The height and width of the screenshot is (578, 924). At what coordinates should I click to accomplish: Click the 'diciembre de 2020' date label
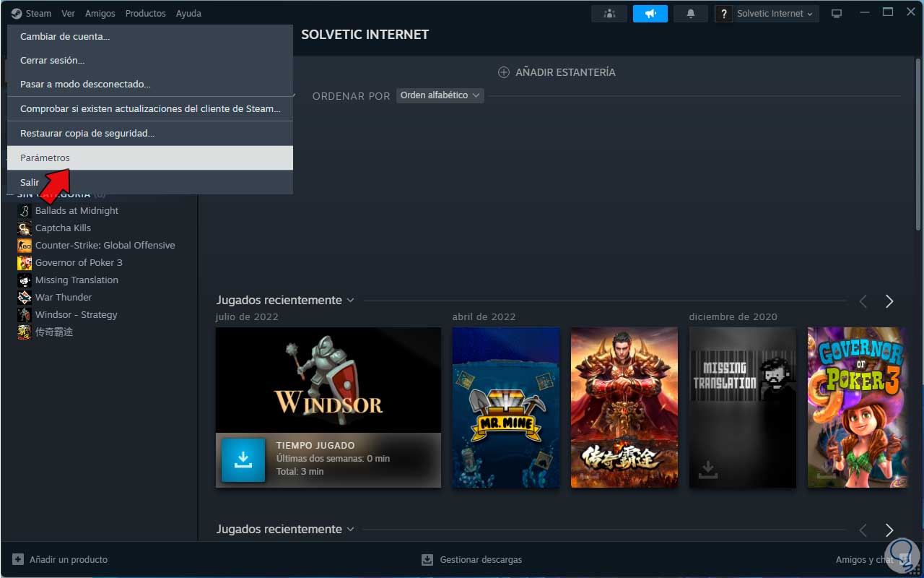733,317
